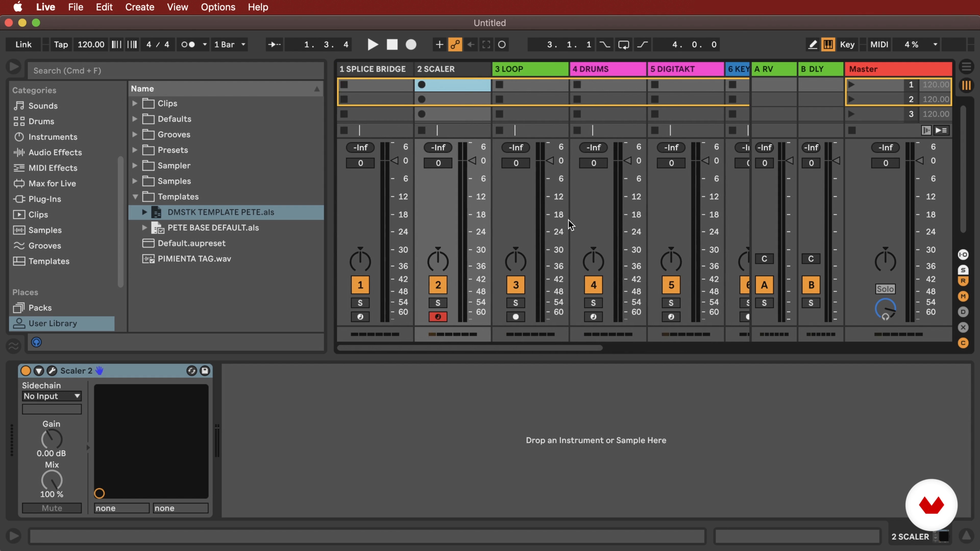Toggle the Draw Mode pencil
Screen dimensions: 980x551
point(813,44)
